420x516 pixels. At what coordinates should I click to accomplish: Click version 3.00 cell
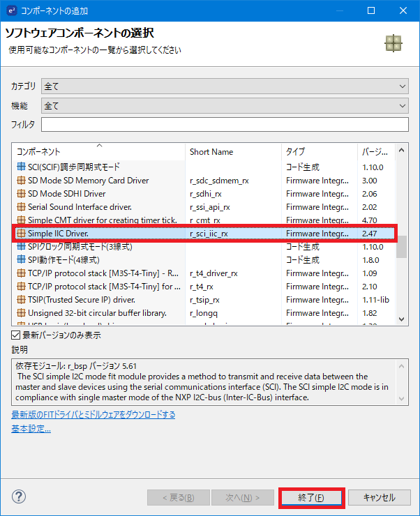tap(369, 181)
